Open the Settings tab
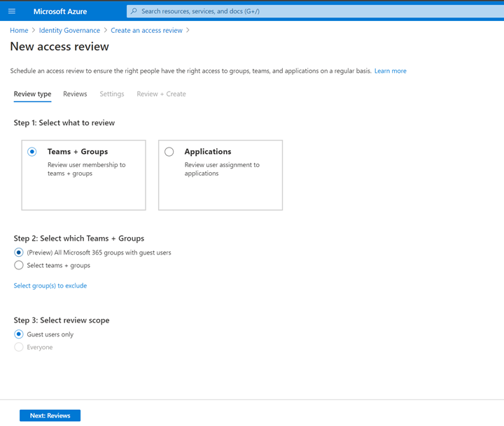 pyautogui.click(x=112, y=94)
